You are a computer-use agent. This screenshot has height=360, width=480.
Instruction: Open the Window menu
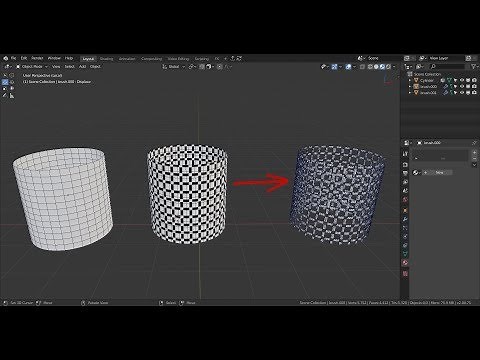tap(54, 58)
